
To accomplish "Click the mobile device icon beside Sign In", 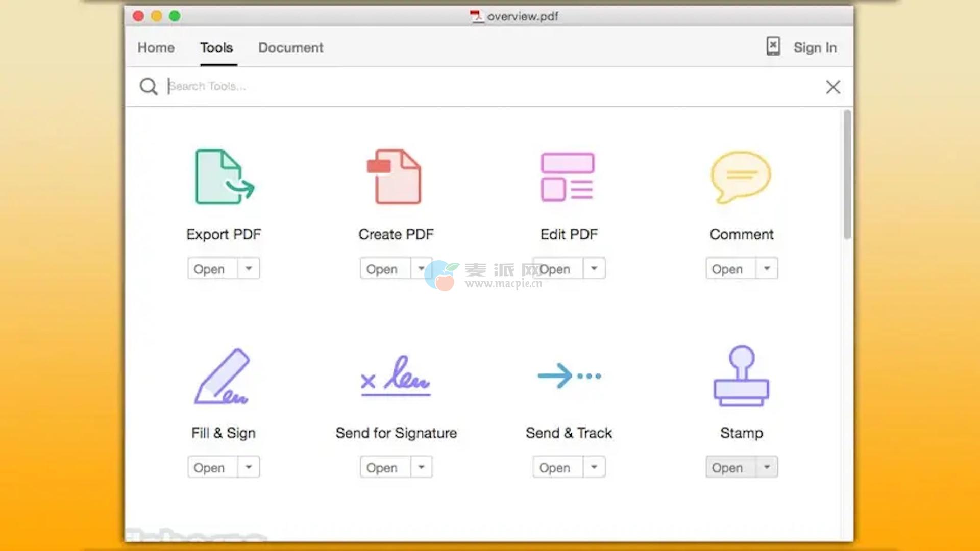I will [x=773, y=46].
